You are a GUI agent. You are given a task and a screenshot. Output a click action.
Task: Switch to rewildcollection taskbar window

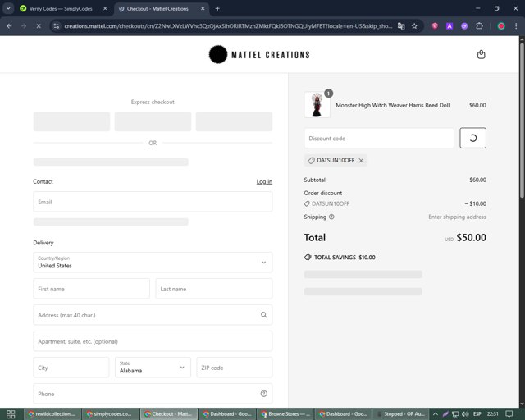point(52,414)
